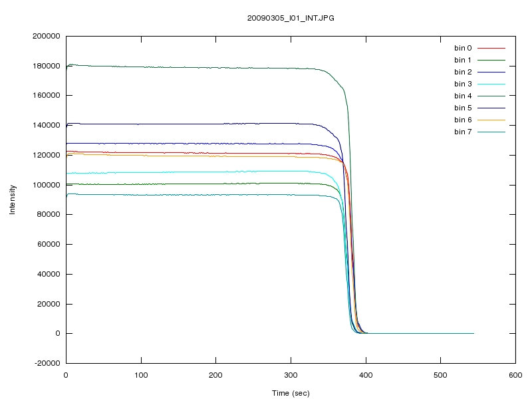Click the y-axis value 40000
The height and width of the screenshot is (399, 532).
click(x=49, y=274)
